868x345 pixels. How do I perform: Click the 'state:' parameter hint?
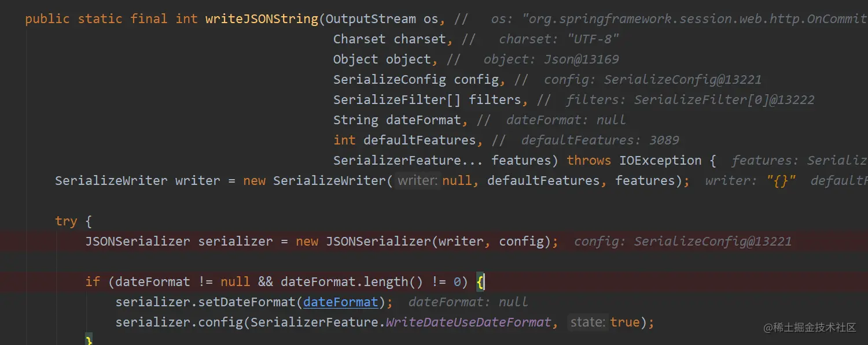point(587,322)
